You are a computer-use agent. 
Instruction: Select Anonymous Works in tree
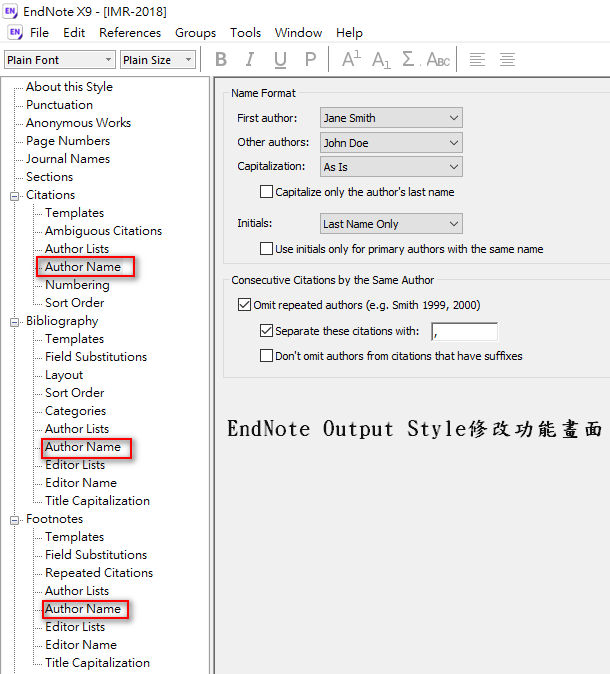pyautogui.click(x=78, y=123)
